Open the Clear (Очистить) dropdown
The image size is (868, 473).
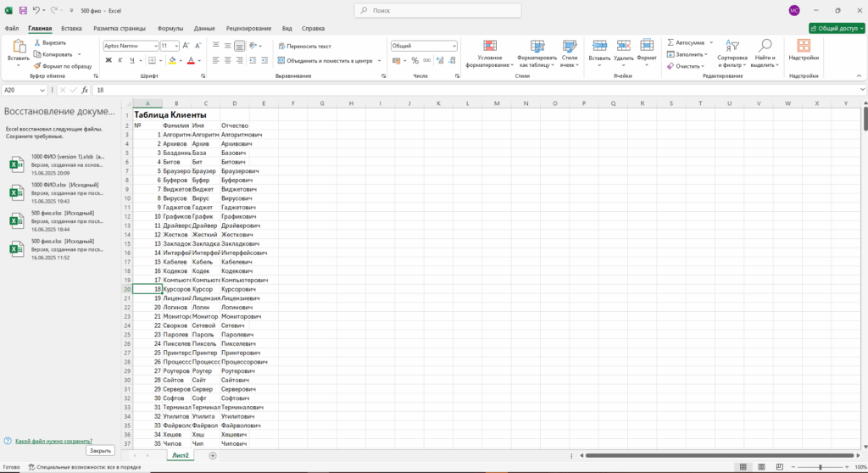pos(685,66)
